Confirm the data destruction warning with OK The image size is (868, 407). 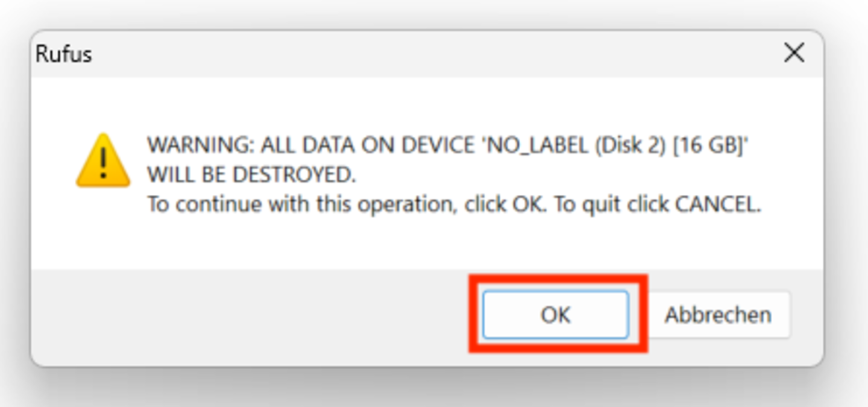pyautogui.click(x=555, y=315)
